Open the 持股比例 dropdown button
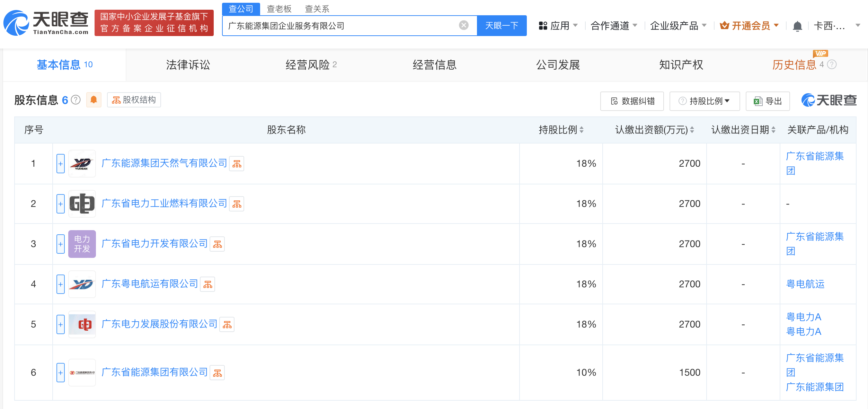 (705, 101)
